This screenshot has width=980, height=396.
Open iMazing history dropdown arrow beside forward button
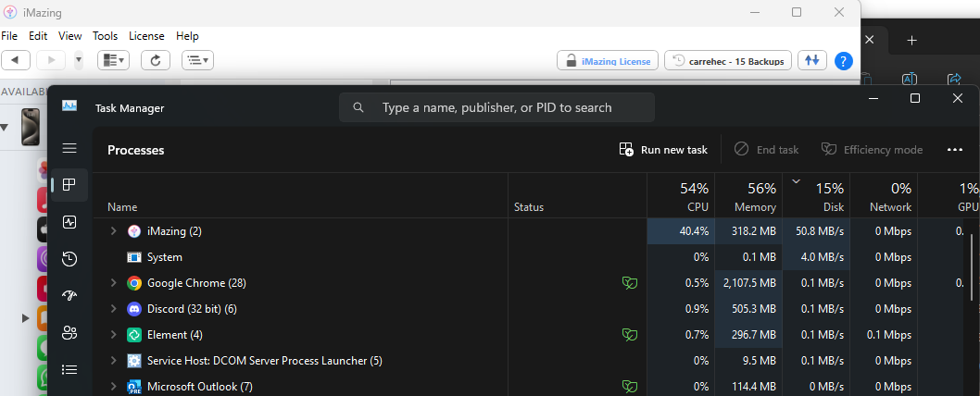coord(79,60)
